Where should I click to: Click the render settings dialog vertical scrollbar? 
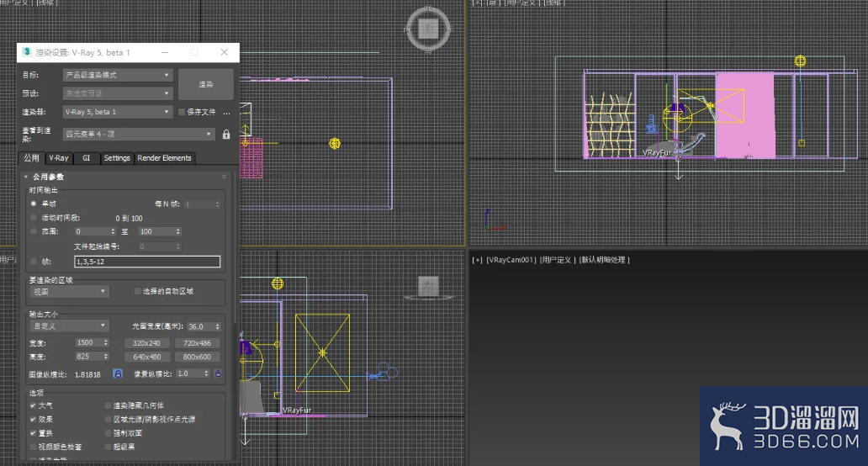(x=236, y=249)
